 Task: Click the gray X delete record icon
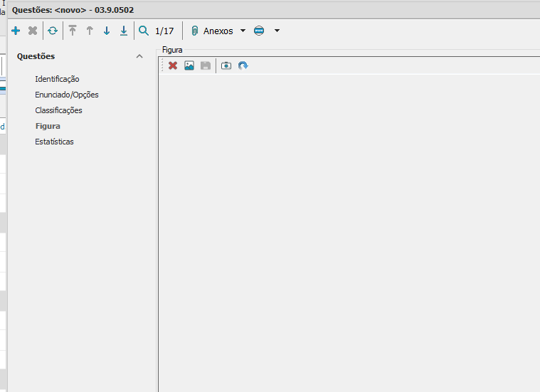33,31
